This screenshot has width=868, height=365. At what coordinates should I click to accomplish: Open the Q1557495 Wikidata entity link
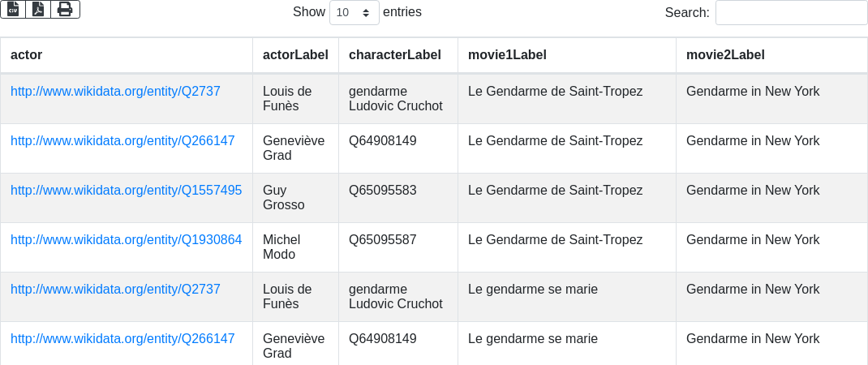(127, 190)
